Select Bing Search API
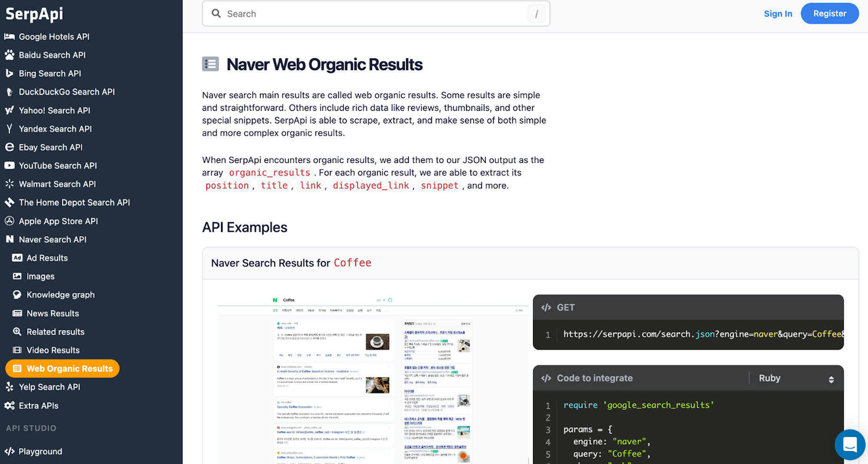 click(x=50, y=73)
